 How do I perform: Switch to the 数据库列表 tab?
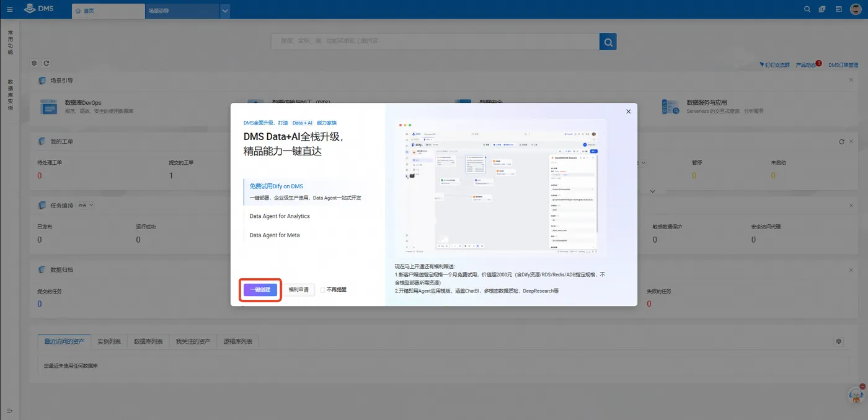point(148,341)
